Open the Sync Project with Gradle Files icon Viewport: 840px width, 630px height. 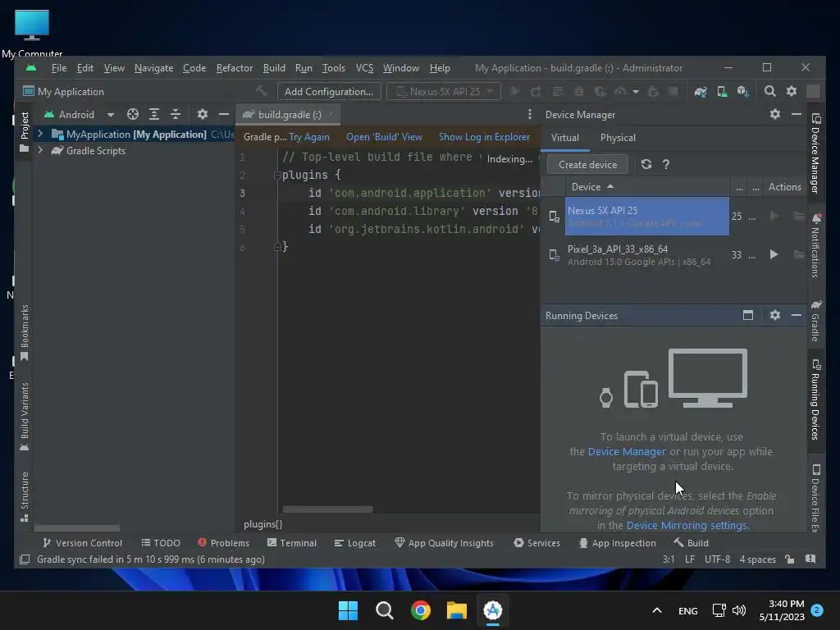click(701, 92)
